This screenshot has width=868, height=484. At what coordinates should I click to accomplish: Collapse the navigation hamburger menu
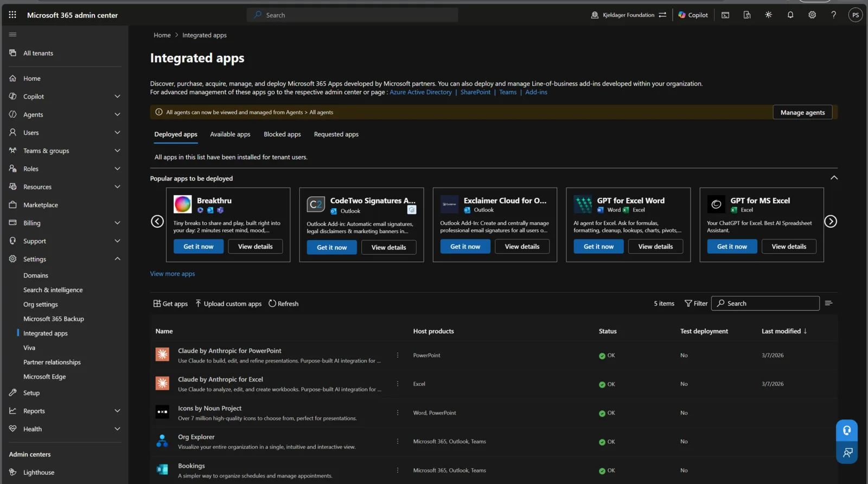(12, 35)
